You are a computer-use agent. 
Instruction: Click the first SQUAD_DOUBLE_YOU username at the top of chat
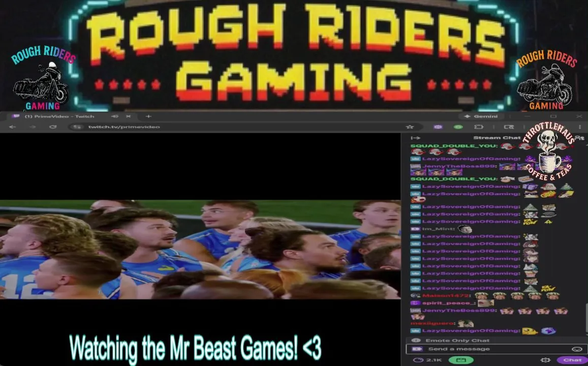[x=454, y=146]
